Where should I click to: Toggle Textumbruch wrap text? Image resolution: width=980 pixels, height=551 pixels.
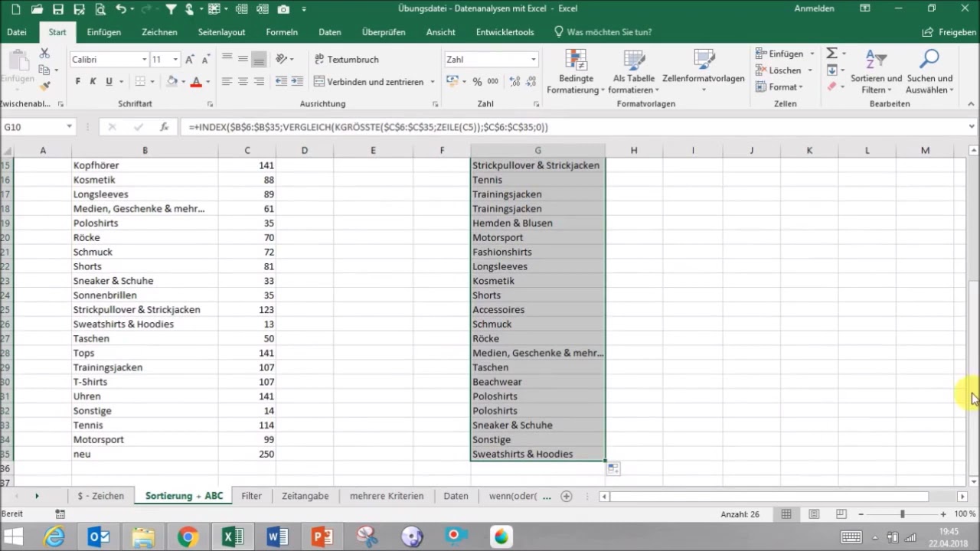(347, 59)
